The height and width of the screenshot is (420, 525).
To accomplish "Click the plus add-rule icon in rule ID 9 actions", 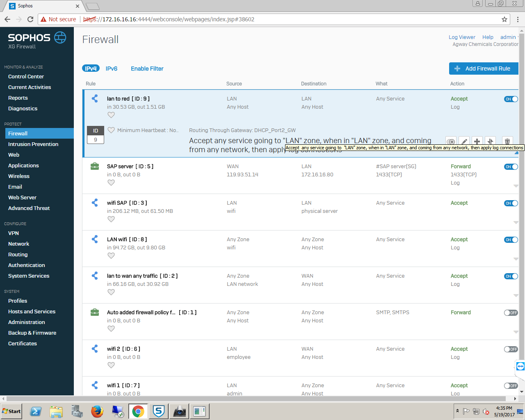I will 477,141.
